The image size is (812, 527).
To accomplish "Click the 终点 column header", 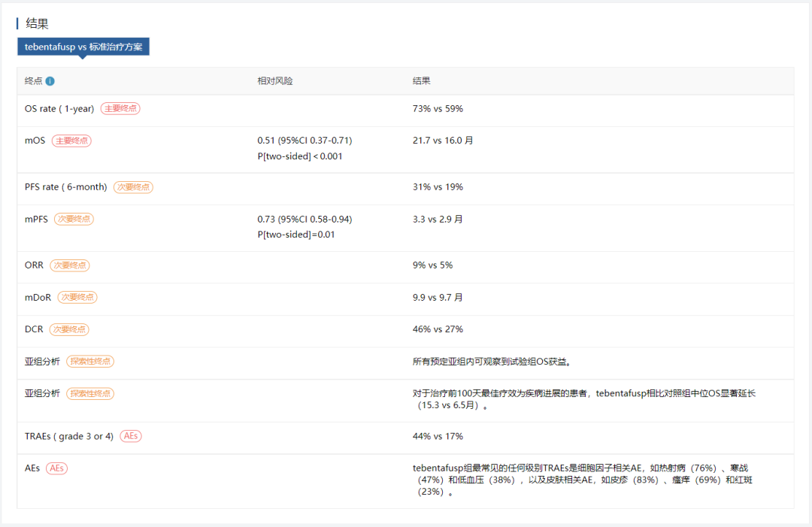I will click(x=34, y=80).
